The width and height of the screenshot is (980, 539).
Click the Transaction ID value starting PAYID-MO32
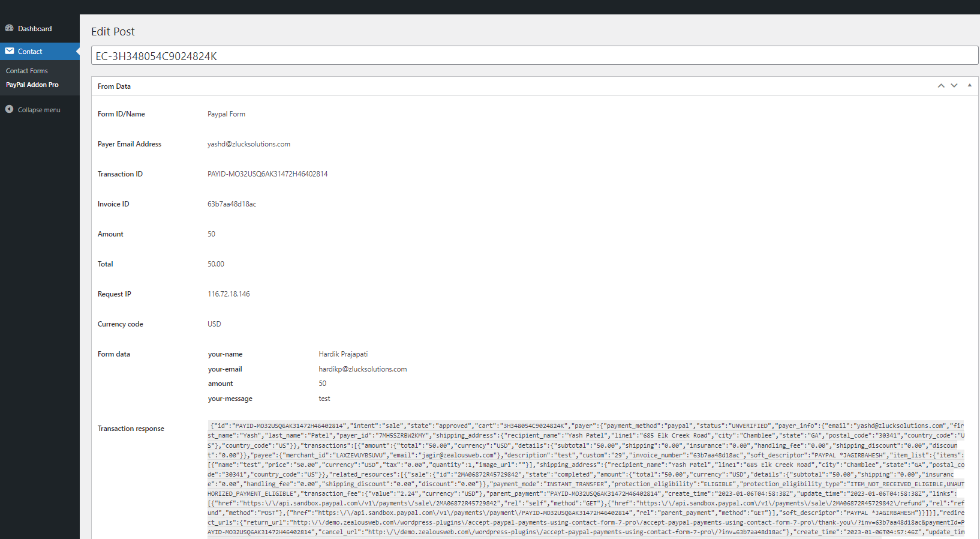(267, 174)
